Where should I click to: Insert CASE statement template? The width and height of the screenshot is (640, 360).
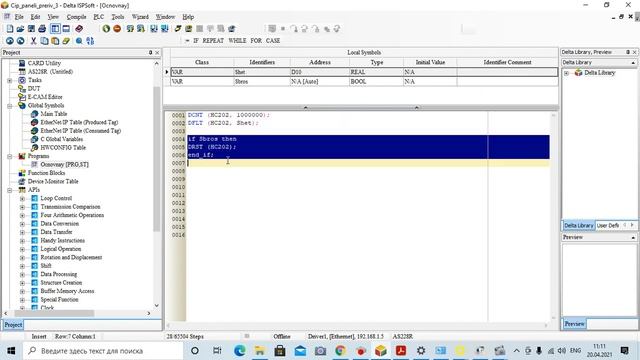273,40
